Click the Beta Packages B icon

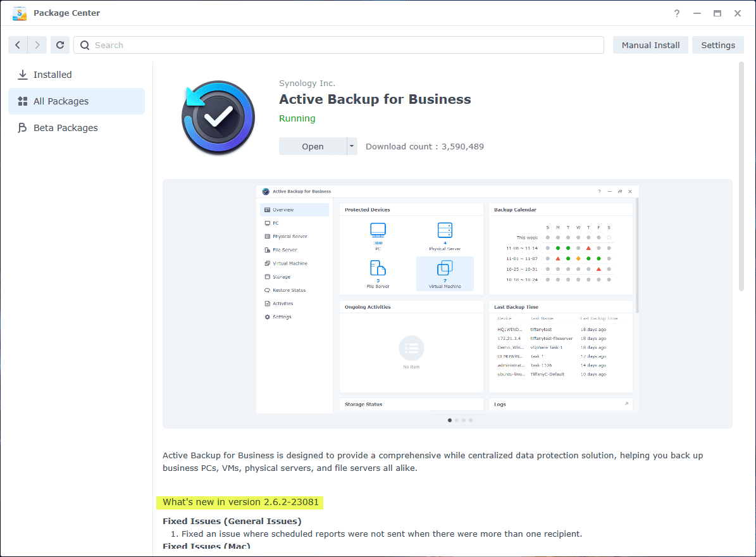(22, 128)
